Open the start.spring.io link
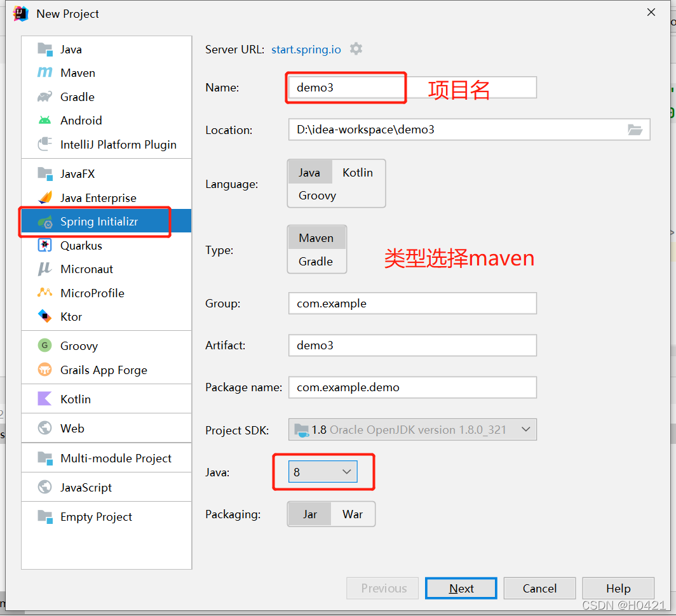The width and height of the screenshot is (676, 616). click(306, 50)
